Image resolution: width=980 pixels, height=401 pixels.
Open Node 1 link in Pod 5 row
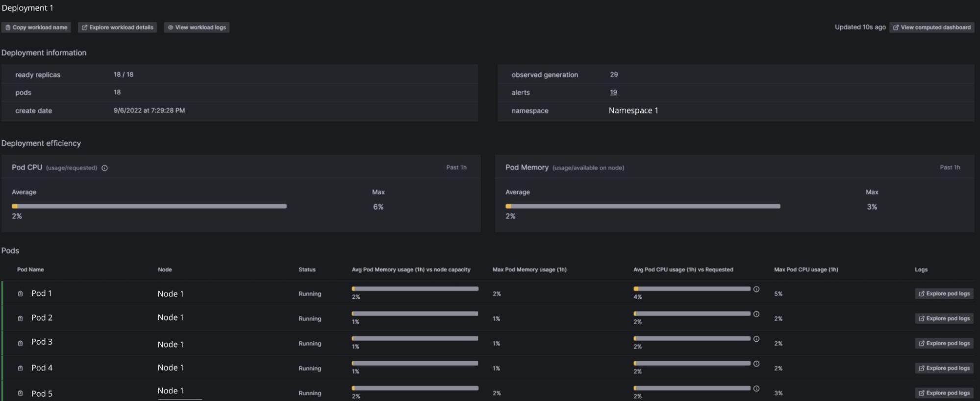tap(171, 391)
